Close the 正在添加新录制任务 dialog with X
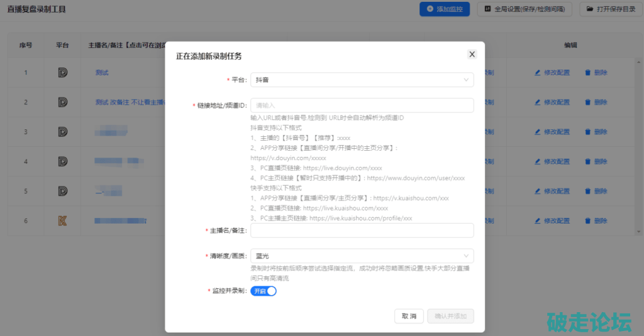This screenshot has height=336, width=644. 472,55
